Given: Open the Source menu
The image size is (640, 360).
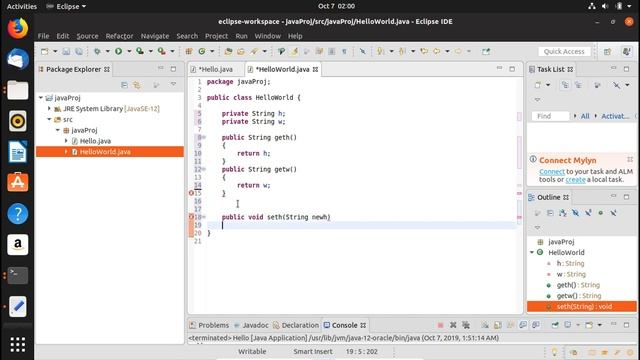Looking at the screenshot, I should 87,36.
